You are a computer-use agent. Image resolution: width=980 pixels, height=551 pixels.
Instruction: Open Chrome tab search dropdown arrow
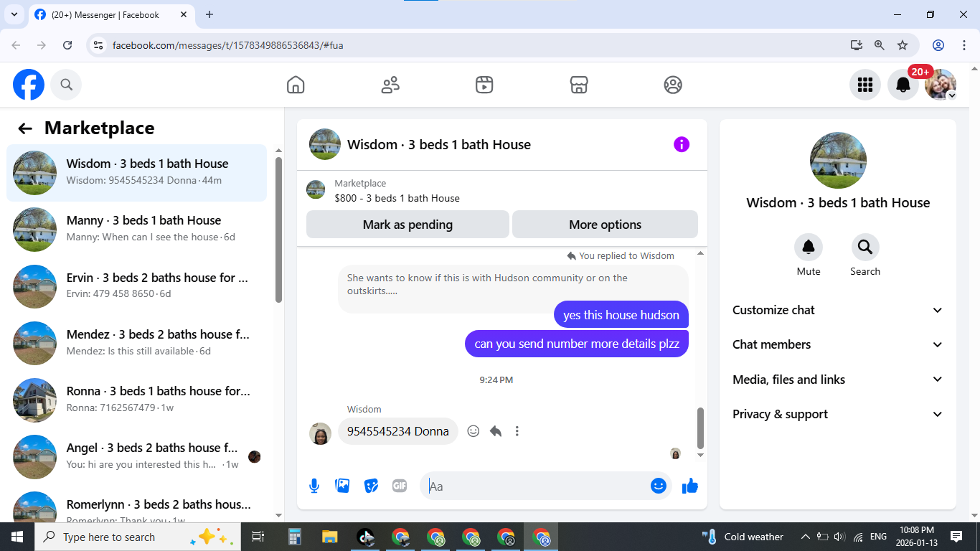(x=14, y=14)
